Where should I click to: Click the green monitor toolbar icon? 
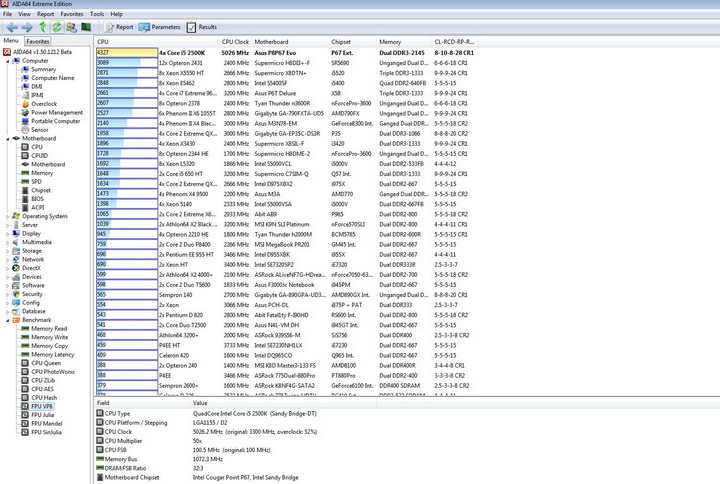tap(85, 27)
